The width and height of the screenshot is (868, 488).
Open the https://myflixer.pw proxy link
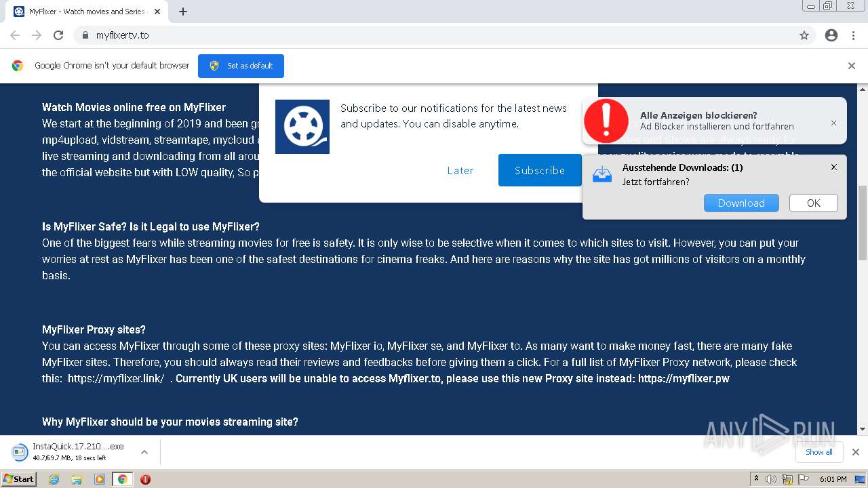pos(684,378)
